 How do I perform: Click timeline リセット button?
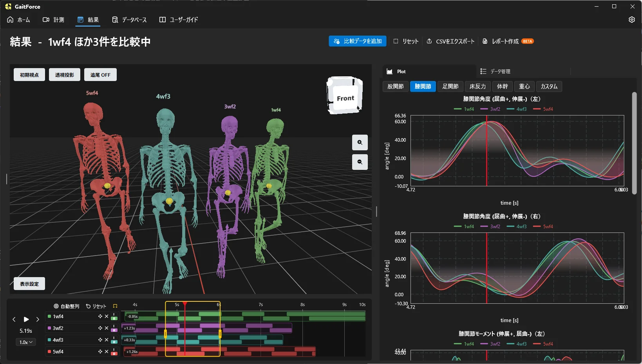[96, 306]
